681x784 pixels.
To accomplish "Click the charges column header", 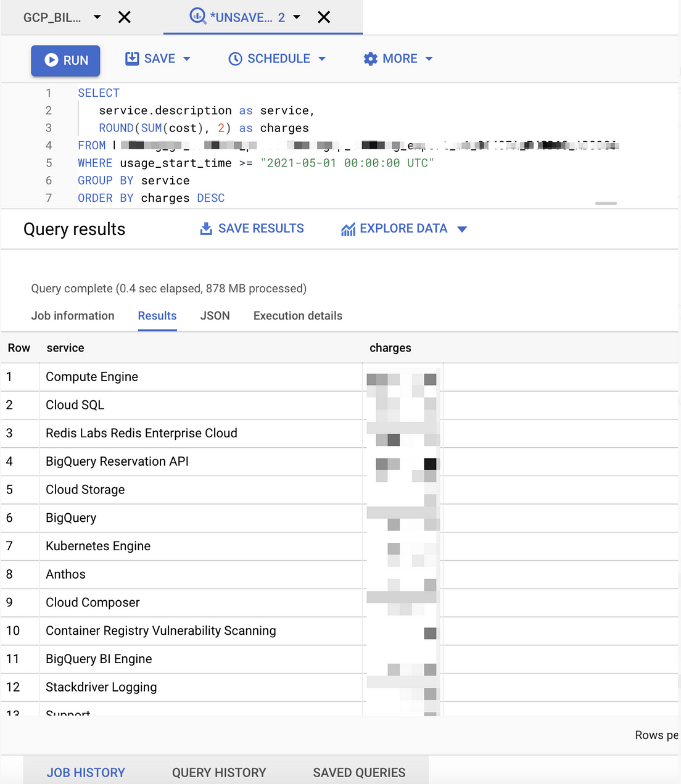I will point(390,348).
